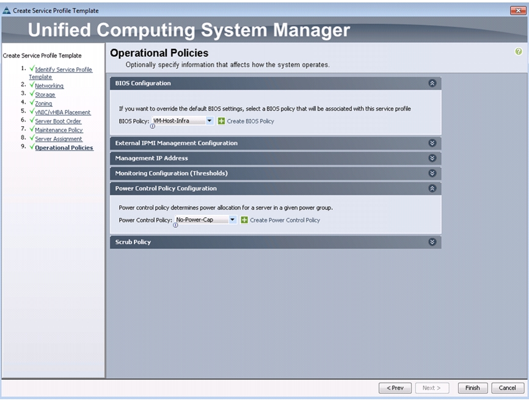Select the Operational Policies step
The image size is (529, 420).
coord(64,148)
